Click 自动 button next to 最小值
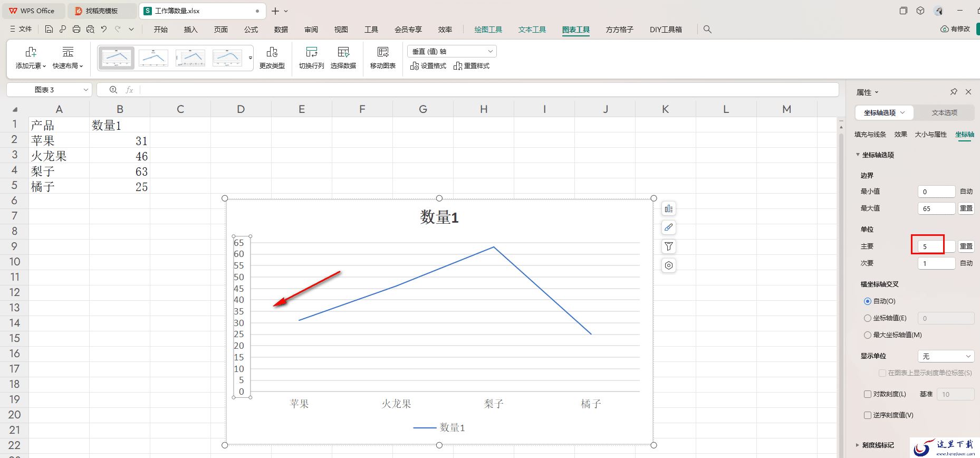This screenshot has width=980, height=458. (x=966, y=192)
